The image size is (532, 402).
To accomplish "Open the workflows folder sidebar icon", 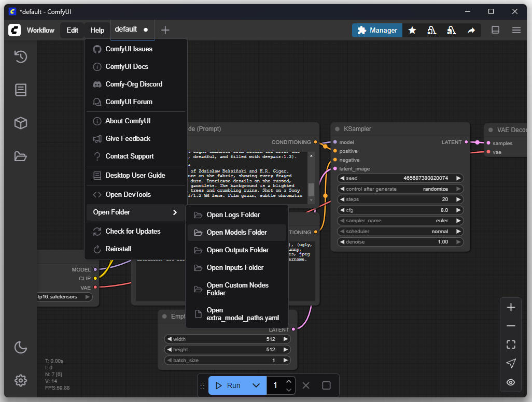I will pyautogui.click(x=20, y=156).
